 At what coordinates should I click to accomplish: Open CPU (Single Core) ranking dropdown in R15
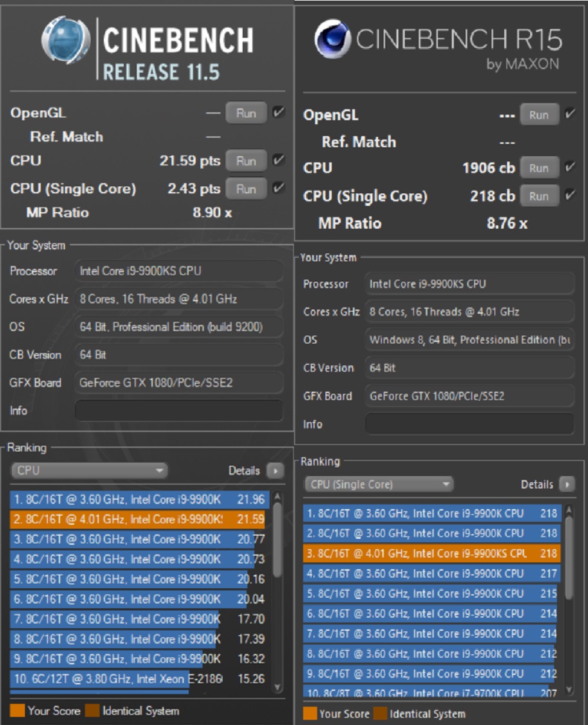[378, 485]
